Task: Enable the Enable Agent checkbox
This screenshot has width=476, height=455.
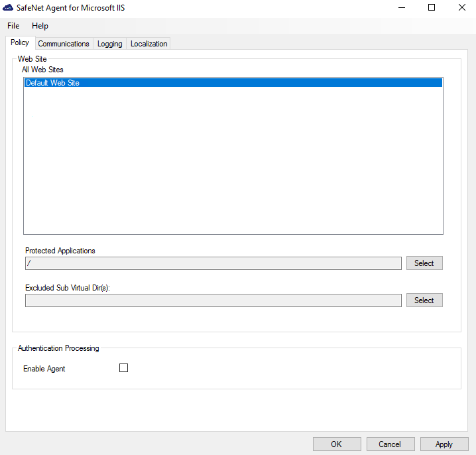Action: 123,368
